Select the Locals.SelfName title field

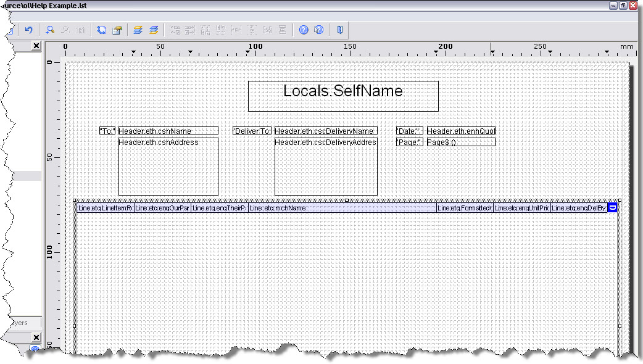(343, 96)
